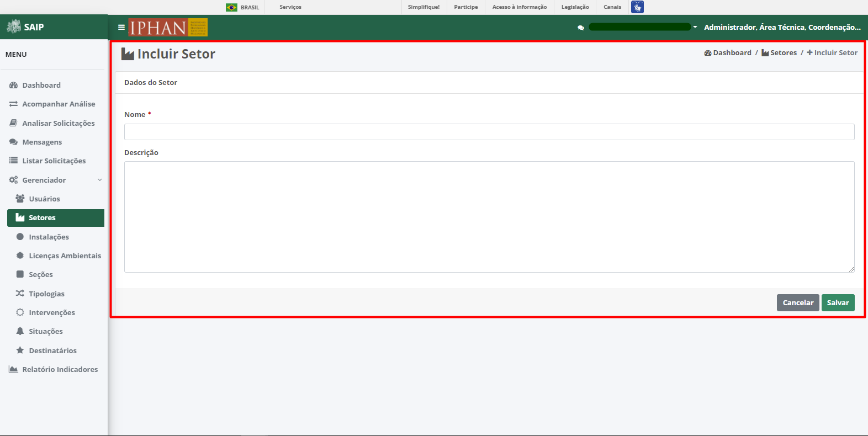Click the Licenças Ambientais badge icon
The image size is (868, 436).
tap(20, 256)
